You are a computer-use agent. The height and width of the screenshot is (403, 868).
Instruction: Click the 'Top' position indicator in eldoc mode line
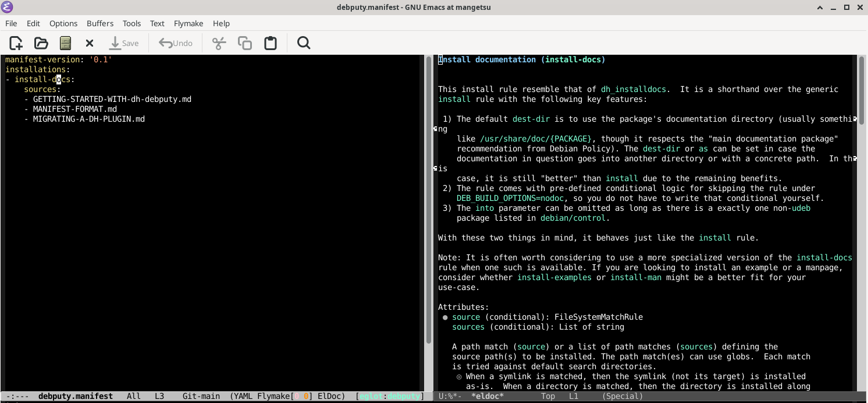548,396
